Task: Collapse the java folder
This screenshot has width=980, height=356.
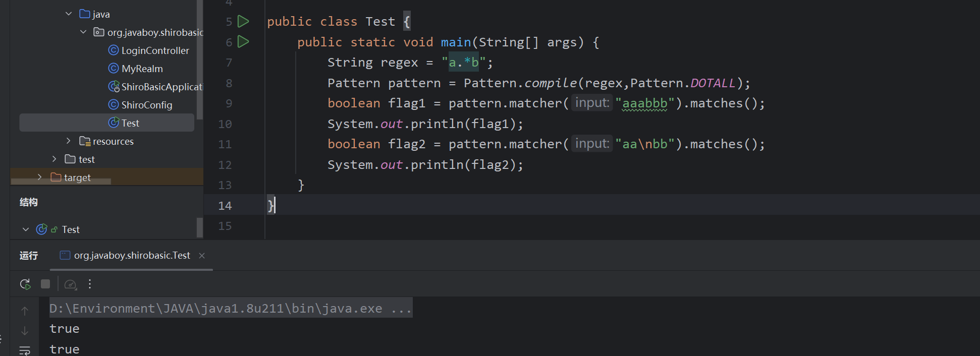Action: [x=69, y=14]
